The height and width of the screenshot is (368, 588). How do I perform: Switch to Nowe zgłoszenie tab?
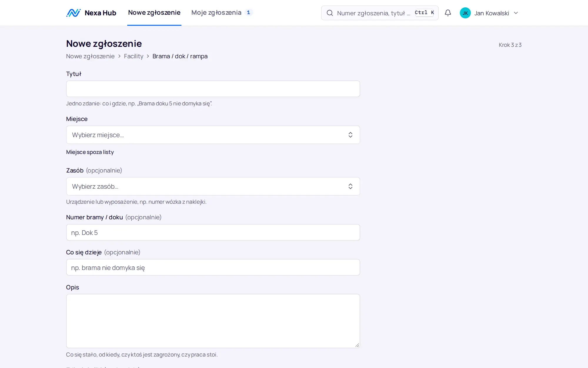click(x=154, y=13)
